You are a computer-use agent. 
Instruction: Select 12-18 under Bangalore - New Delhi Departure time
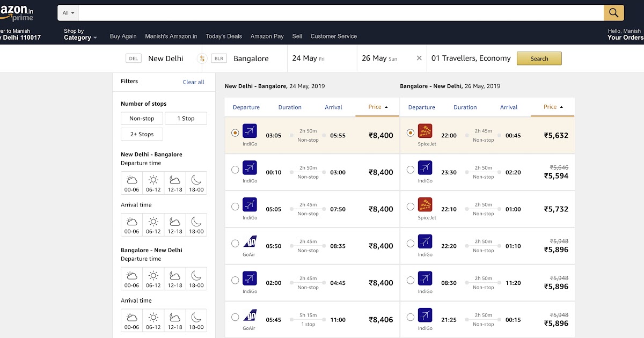[175, 278]
